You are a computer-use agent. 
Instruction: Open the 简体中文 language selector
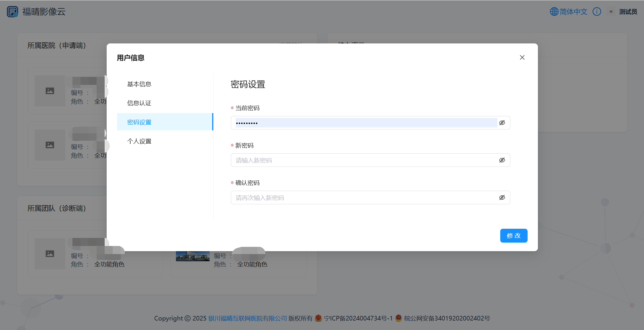click(573, 12)
